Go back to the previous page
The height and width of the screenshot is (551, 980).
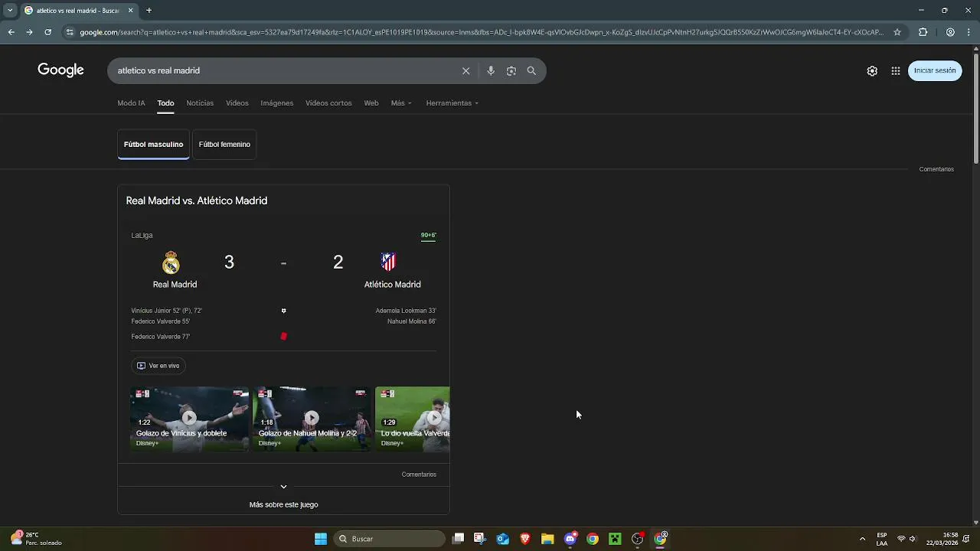point(11,32)
